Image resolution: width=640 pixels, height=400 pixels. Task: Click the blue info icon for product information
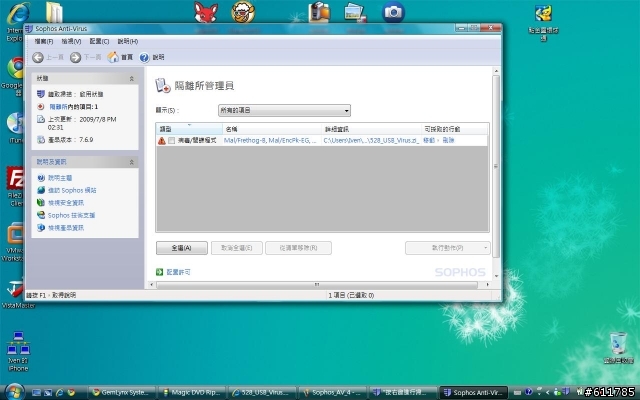pos(41,228)
